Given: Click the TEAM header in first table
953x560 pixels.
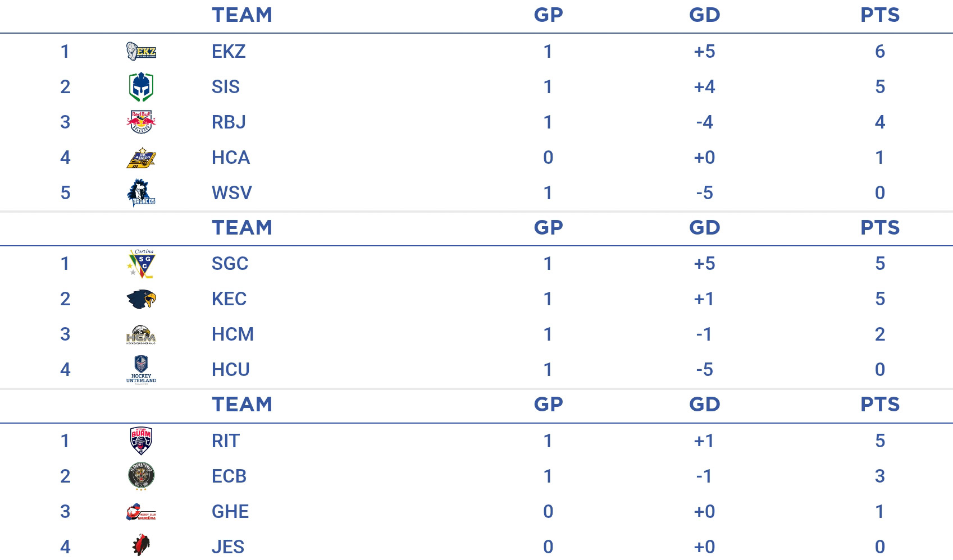Looking at the screenshot, I should coord(242,15).
